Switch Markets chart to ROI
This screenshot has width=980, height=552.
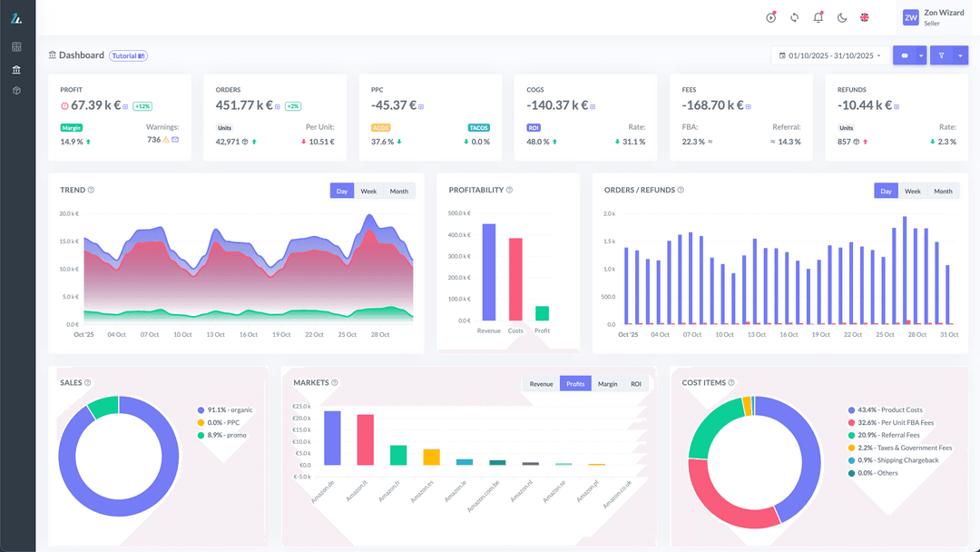pyautogui.click(x=635, y=384)
